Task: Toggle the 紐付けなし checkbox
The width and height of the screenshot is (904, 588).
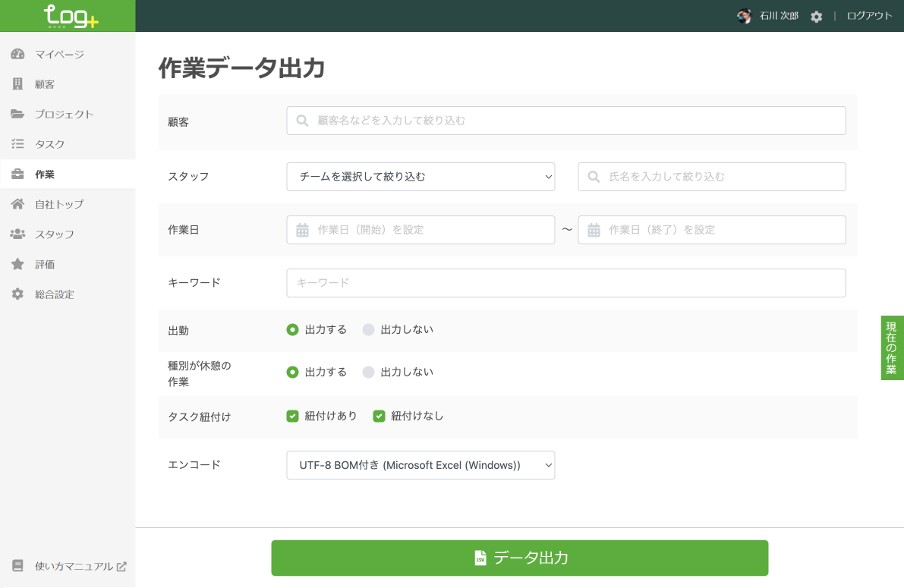Action: point(379,416)
